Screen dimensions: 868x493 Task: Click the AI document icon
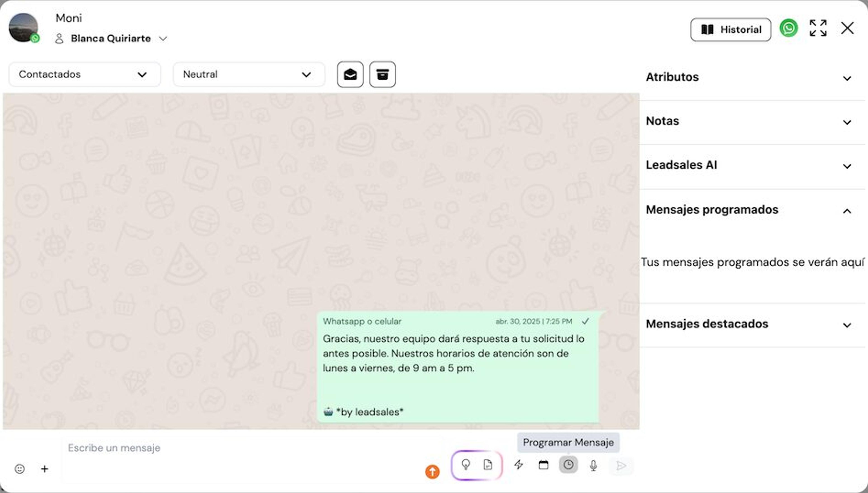pos(488,465)
